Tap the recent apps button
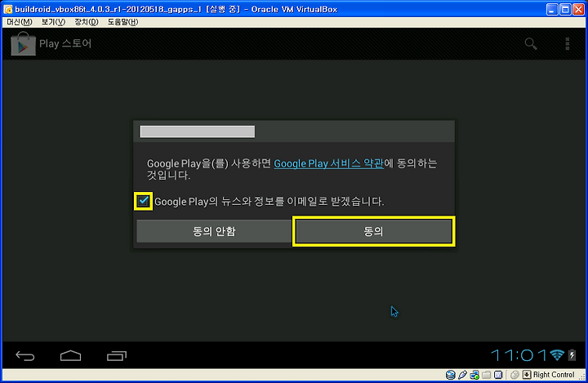Viewport: 588px width, 383px height. point(117,355)
